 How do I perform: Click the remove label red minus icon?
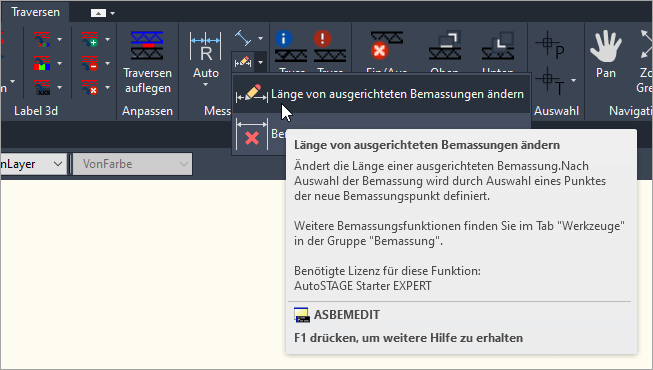(x=90, y=63)
